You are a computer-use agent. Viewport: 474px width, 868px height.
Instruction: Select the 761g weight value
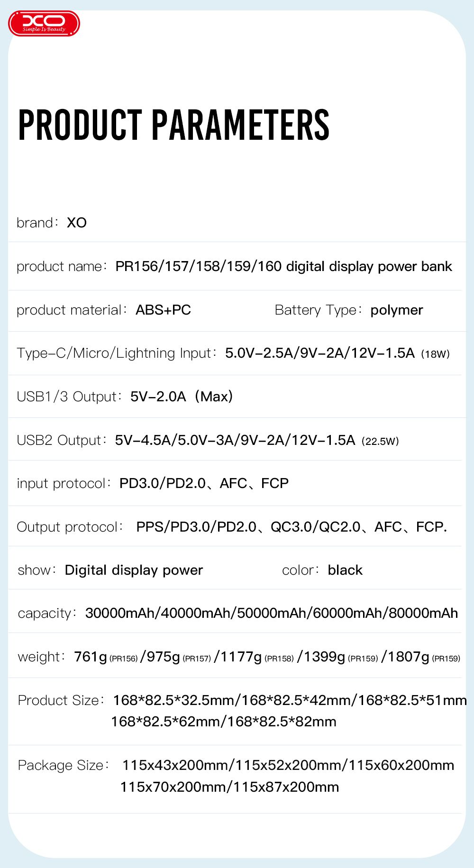[91, 657]
